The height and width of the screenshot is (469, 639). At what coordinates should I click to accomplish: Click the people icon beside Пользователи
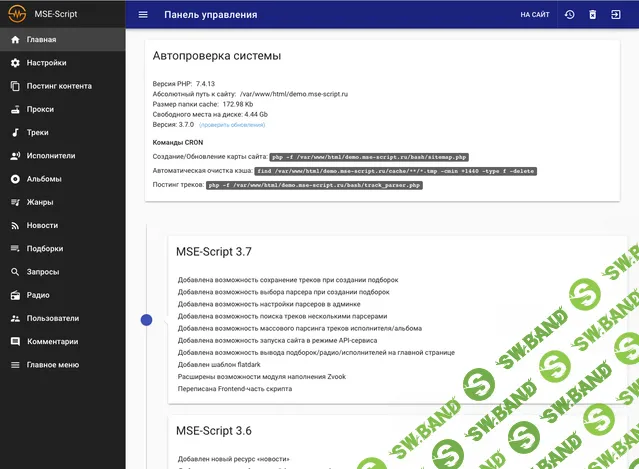click(x=15, y=318)
